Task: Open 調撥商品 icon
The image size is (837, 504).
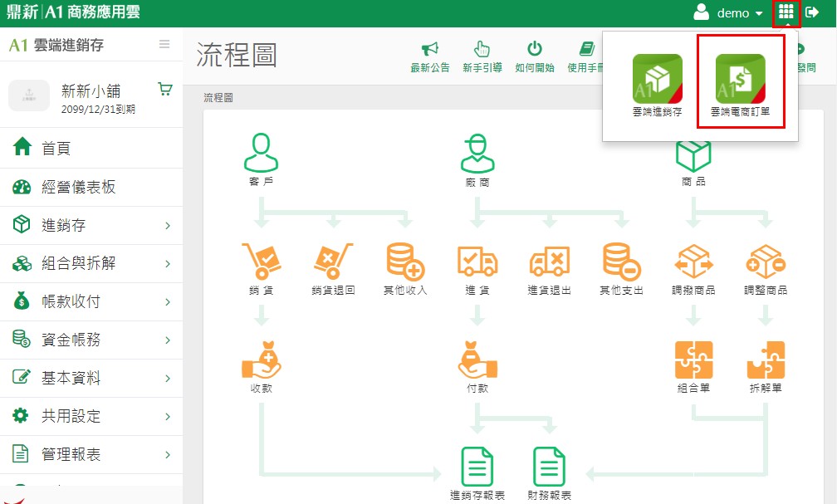Action: pyautogui.click(x=693, y=261)
